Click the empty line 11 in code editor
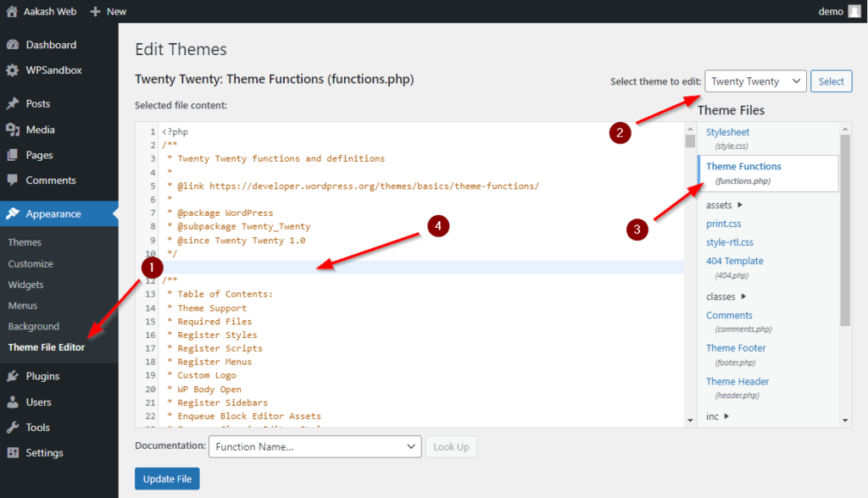The image size is (868, 498). pos(407,268)
